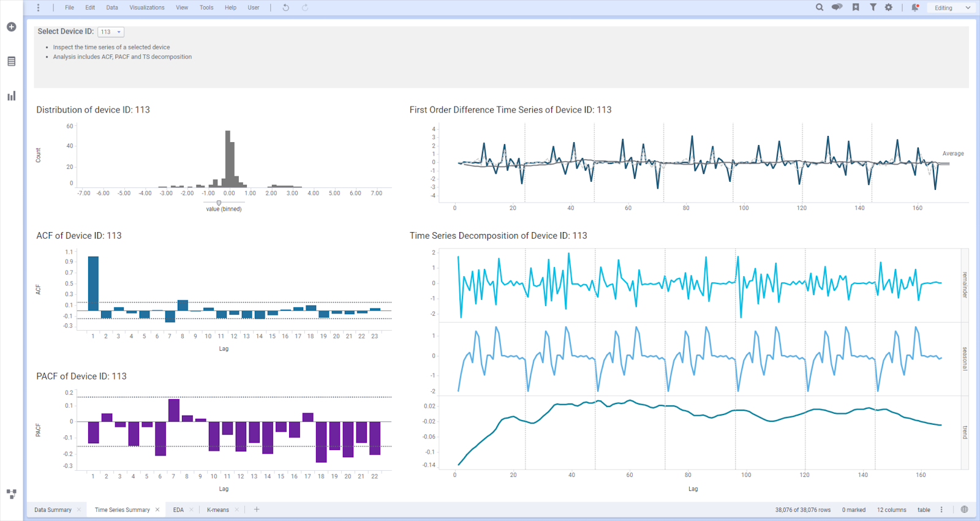The image size is (980, 521).
Task: Click the Count axis label on histogram
Action: [x=38, y=155]
